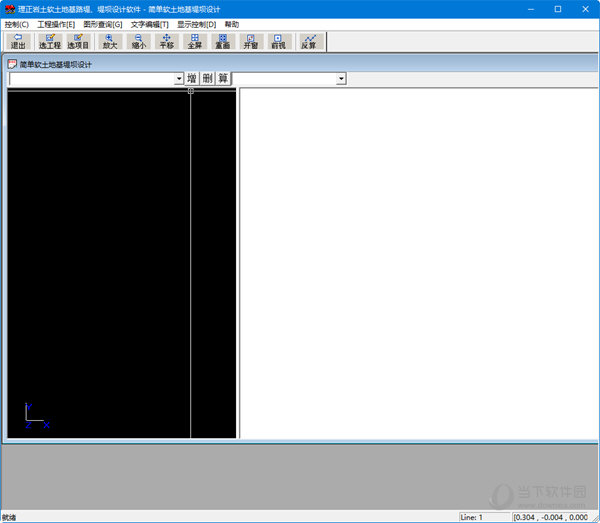This screenshot has width=600, height=523.
Task: Expand the left combo box dropdown arrow
Action: click(x=179, y=79)
